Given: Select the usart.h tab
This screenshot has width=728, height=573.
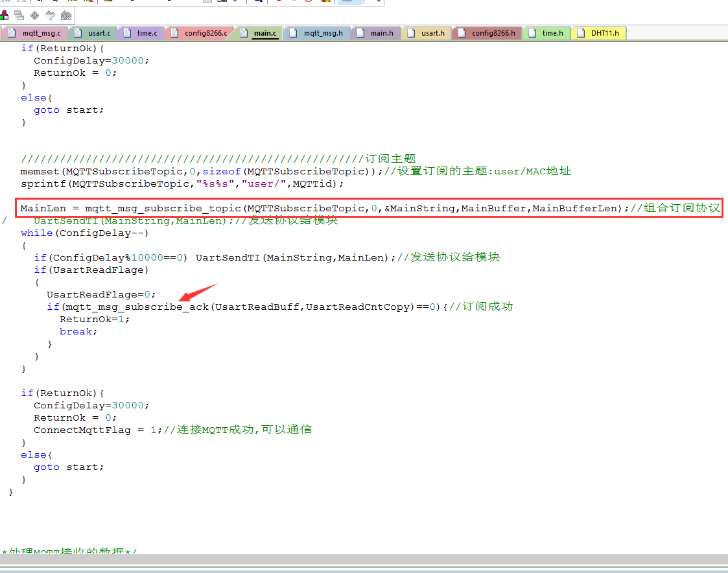Looking at the screenshot, I should point(426,33).
